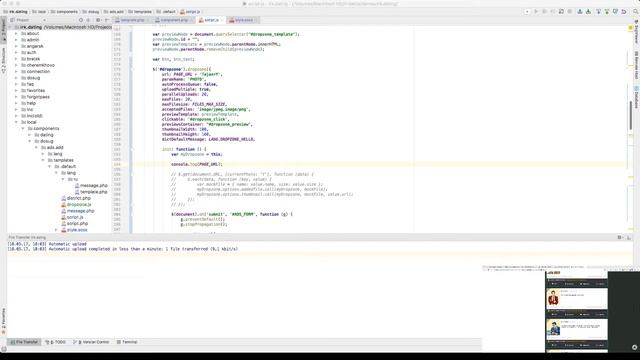Viewport: 640px width, 360px height.
Task: Switch to the component.php editor tab
Action: click(174, 20)
